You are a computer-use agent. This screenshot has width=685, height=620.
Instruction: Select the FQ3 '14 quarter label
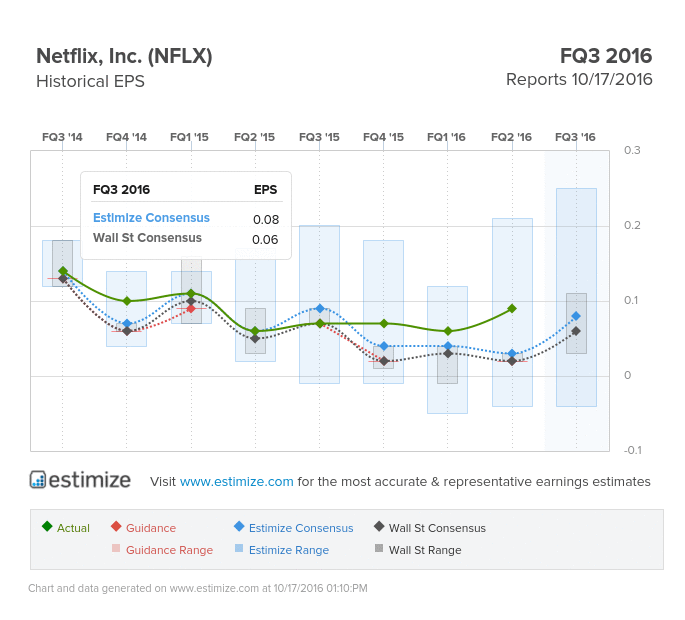click(62, 137)
